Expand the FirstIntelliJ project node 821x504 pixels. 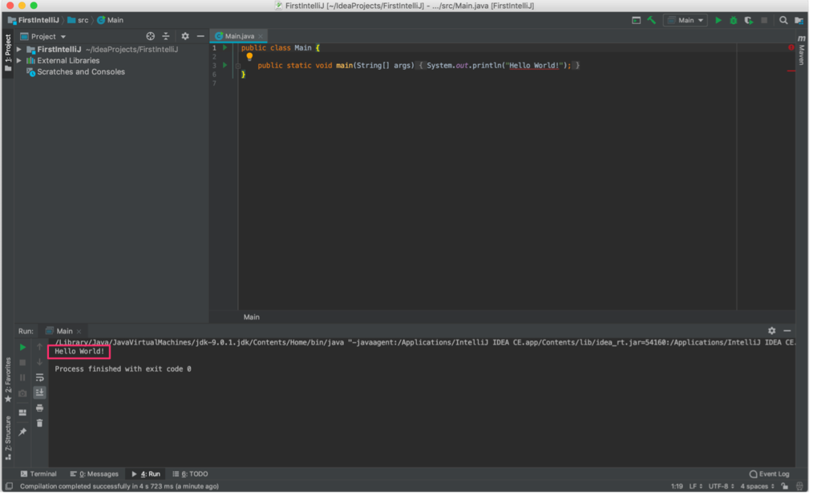pyautogui.click(x=19, y=50)
